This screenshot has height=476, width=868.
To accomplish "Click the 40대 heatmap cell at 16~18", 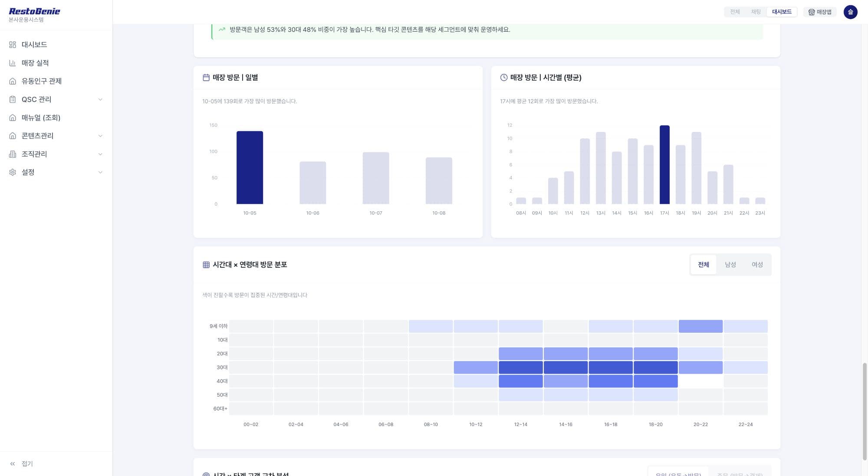I will pyautogui.click(x=611, y=381).
